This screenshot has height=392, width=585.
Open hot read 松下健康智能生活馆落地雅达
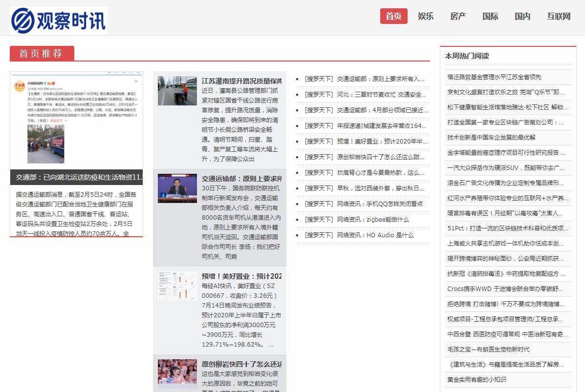point(508,107)
